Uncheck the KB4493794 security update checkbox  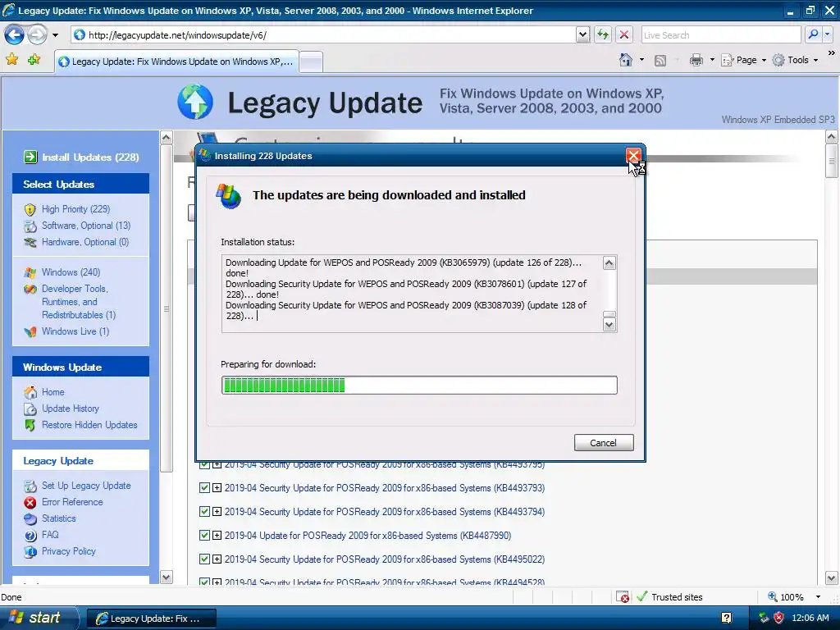click(204, 512)
